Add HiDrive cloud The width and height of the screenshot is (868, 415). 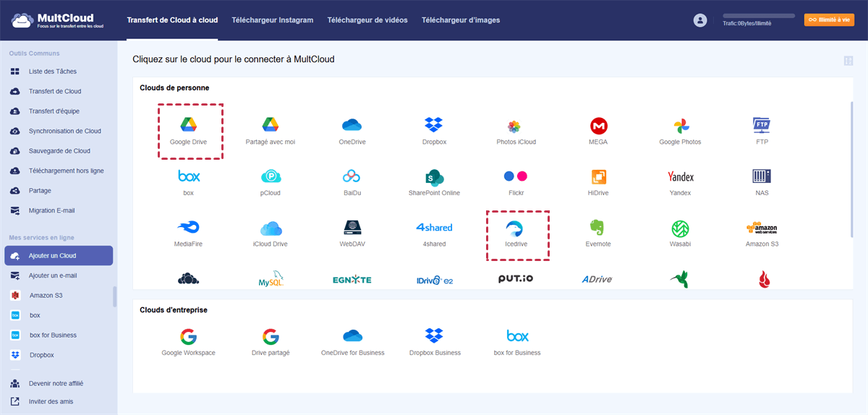(x=598, y=182)
